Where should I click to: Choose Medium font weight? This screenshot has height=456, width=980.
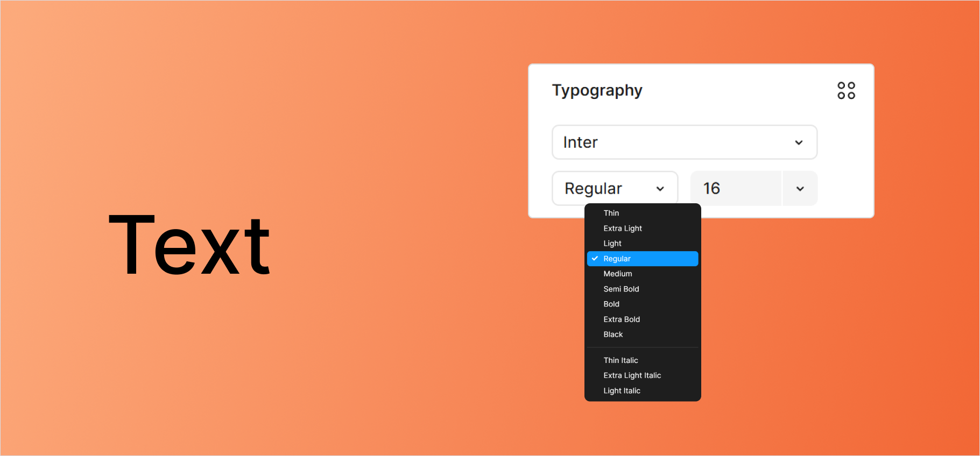(x=618, y=274)
